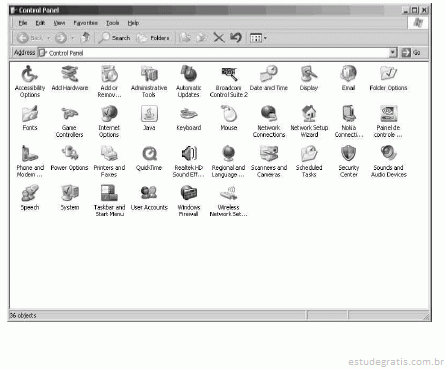
Task: Open Security Center
Action: pyautogui.click(x=349, y=161)
